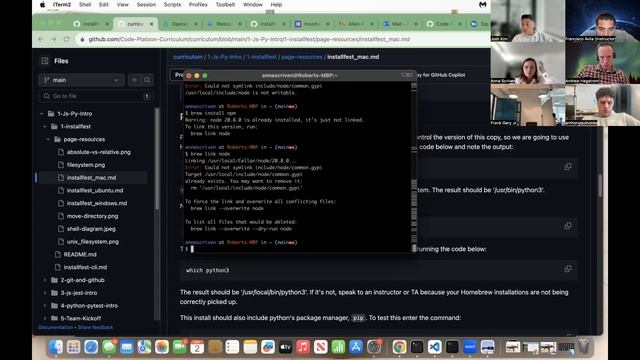
Task: Open Finder from the Dock
Action: coord(56,347)
